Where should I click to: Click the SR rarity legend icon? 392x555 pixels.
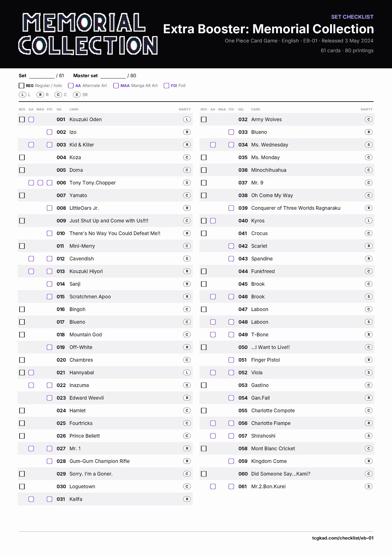(x=77, y=95)
